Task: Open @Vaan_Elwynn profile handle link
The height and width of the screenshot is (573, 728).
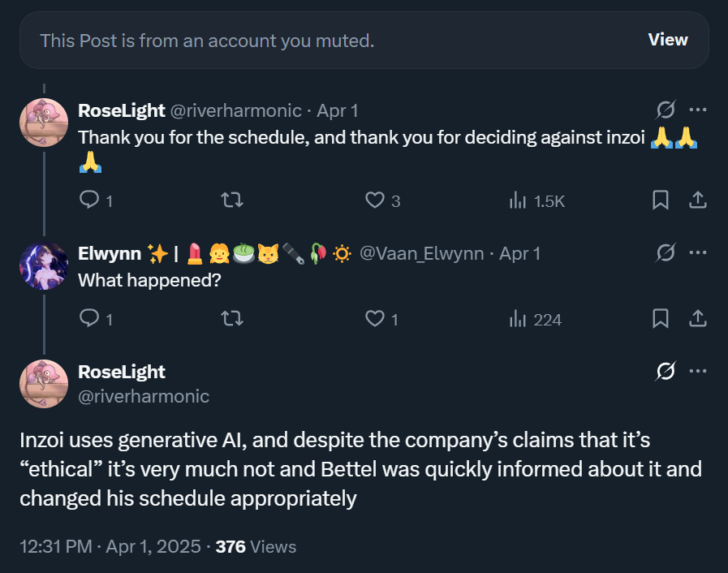Action: [x=420, y=254]
